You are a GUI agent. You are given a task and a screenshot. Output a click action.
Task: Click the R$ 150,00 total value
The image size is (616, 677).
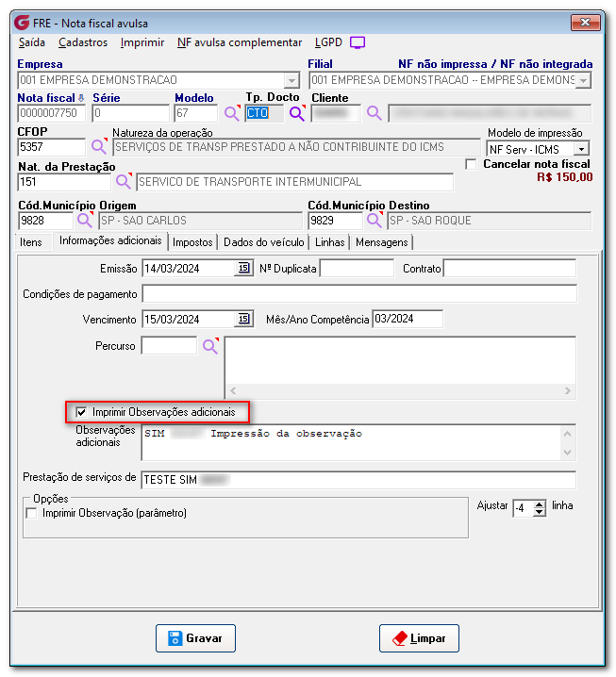pyautogui.click(x=565, y=177)
